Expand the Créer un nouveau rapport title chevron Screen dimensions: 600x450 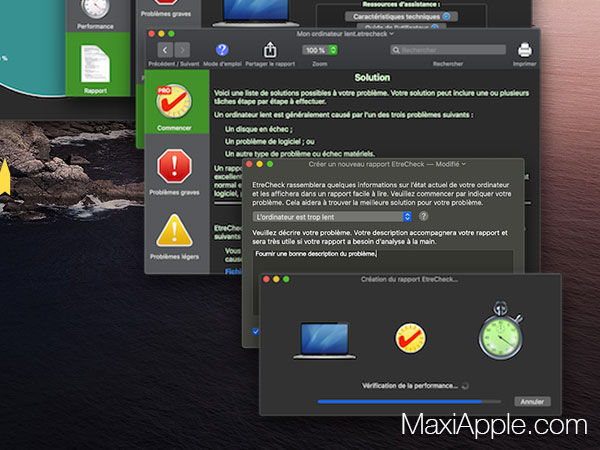click(464, 164)
